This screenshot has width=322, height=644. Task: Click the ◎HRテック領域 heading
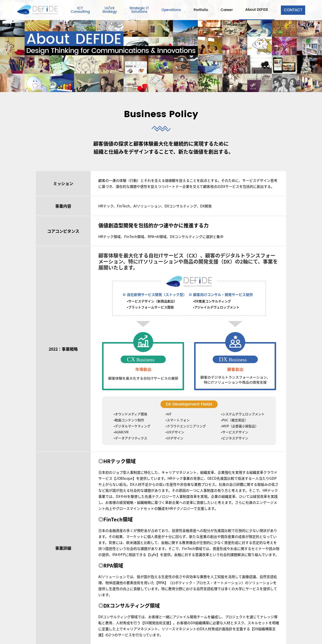coord(117,461)
